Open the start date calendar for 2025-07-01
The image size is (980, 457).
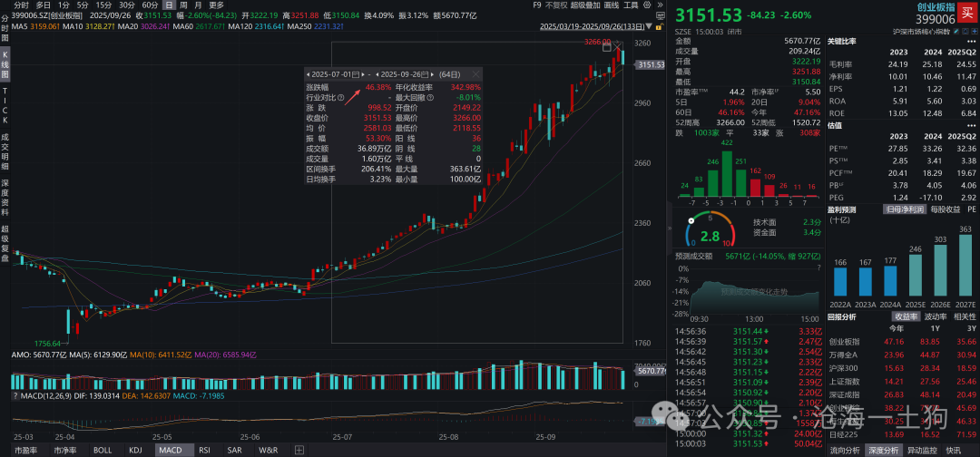point(356,73)
